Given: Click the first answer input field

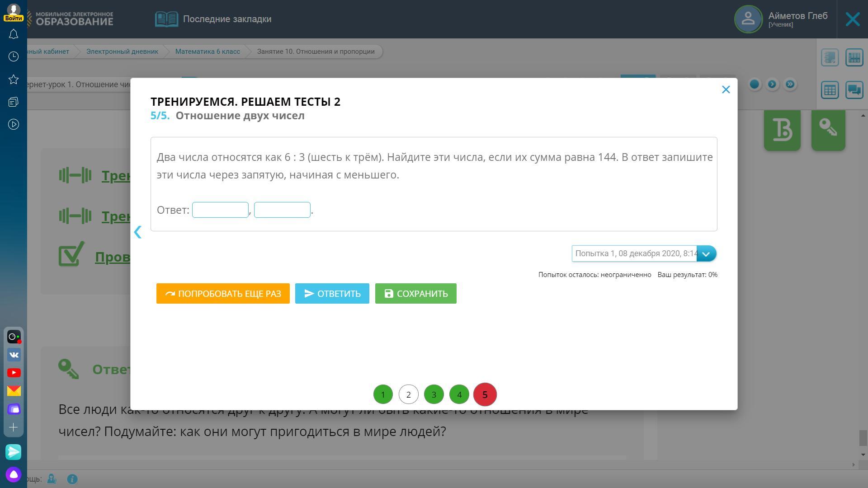Looking at the screenshot, I should [x=220, y=210].
